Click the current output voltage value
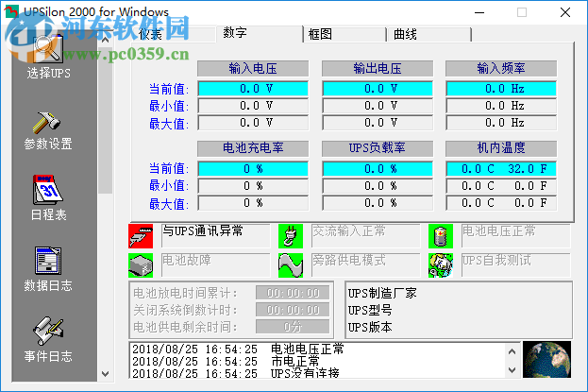Image resolution: width=588 pixels, height=392 pixels. (378, 89)
